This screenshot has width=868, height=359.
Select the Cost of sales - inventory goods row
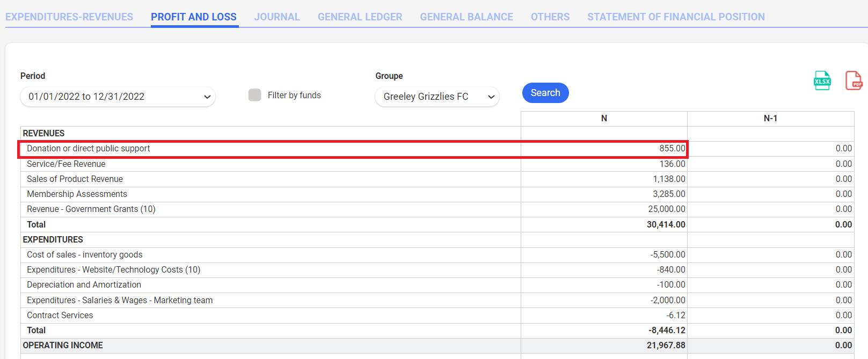85,255
